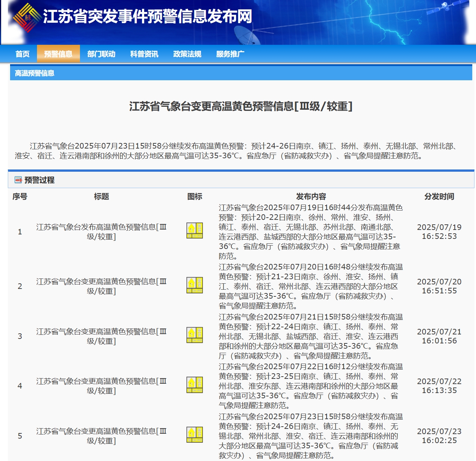Click the 分发时间 column header
476x461 pixels.
[439, 197]
